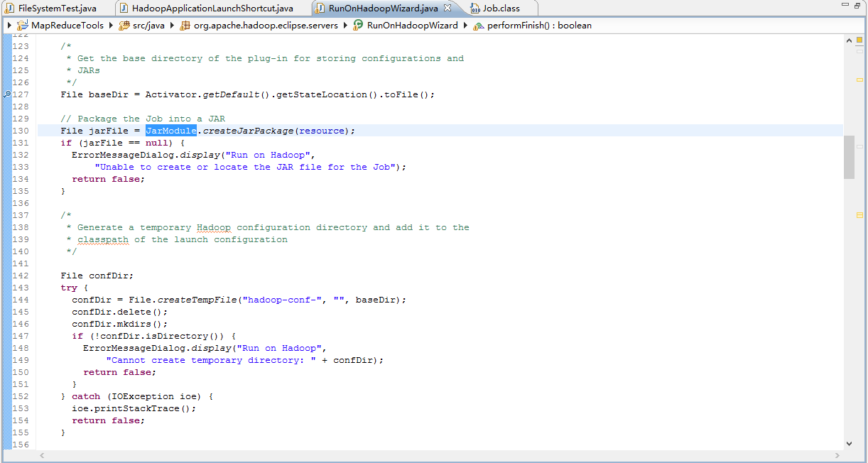Click the word Activator on line 127
The width and height of the screenshot is (868, 463).
point(171,94)
